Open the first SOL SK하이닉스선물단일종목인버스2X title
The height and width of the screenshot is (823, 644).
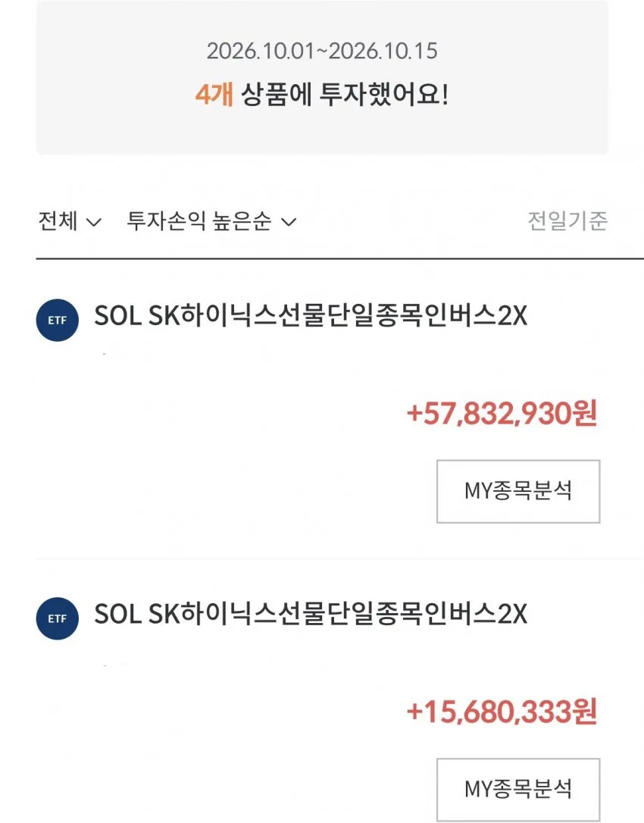[x=311, y=316]
